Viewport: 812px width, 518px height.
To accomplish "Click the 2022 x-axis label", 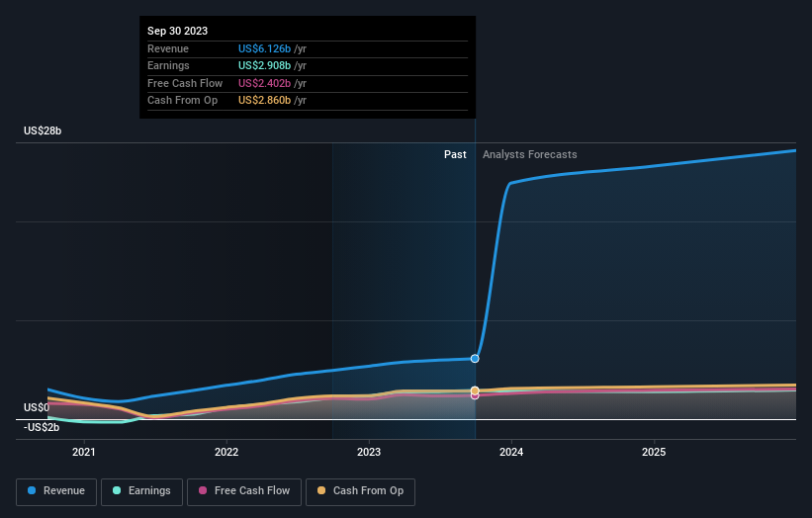I will pyautogui.click(x=226, y=453).
